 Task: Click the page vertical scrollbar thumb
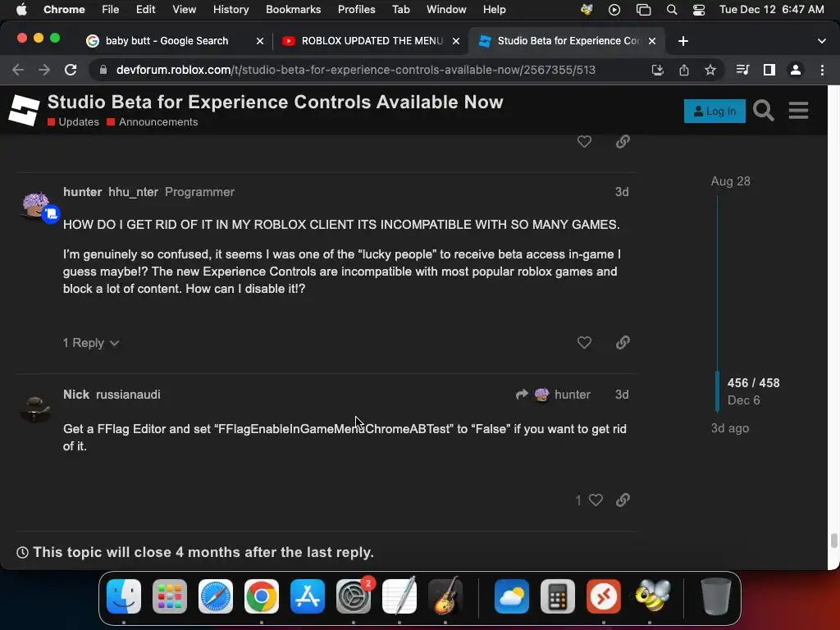coord(833,541)
